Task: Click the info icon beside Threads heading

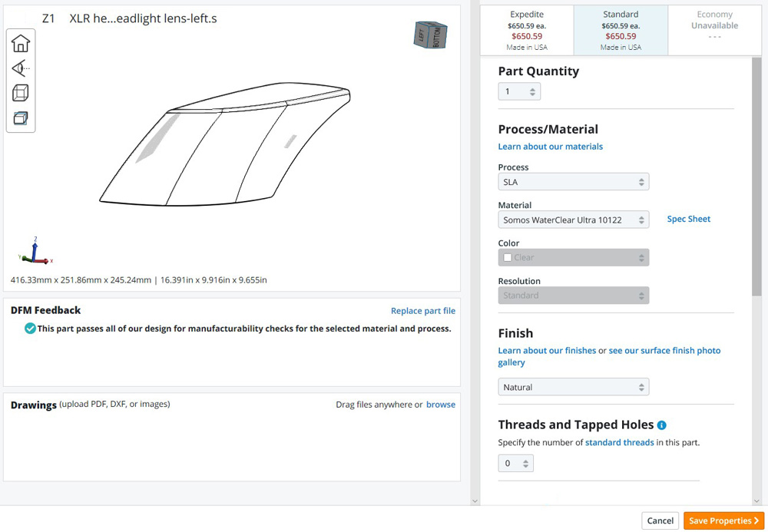Action: [x=662, y=425]
